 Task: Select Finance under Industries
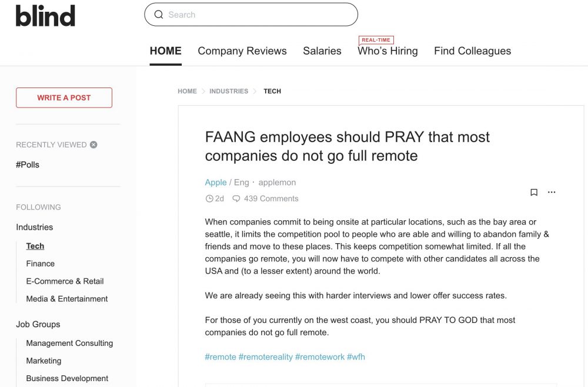[x=41, y=264]
